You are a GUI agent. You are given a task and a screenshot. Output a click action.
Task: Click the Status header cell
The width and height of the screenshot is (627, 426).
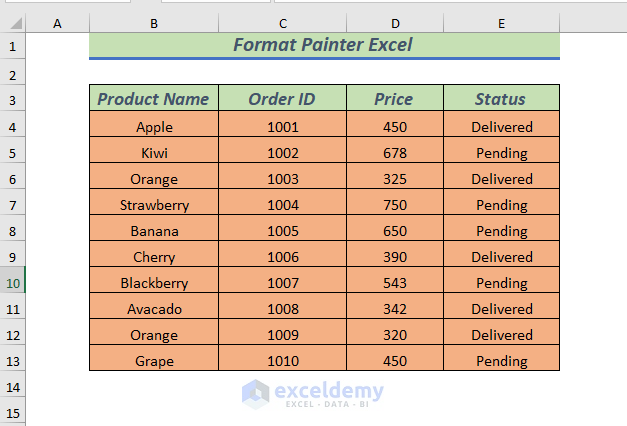(x=501, y=99)
